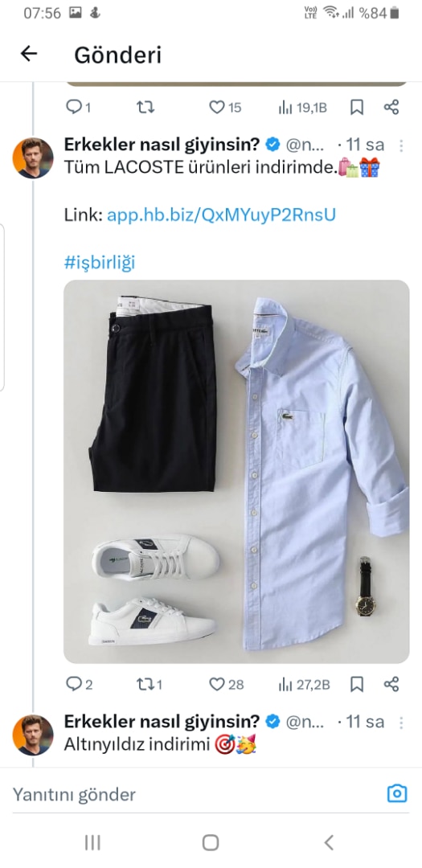The image size is (422, 868).
Task: Attach a photo using the camera icon
Action: pyautogui.click(x=397, y=794)
